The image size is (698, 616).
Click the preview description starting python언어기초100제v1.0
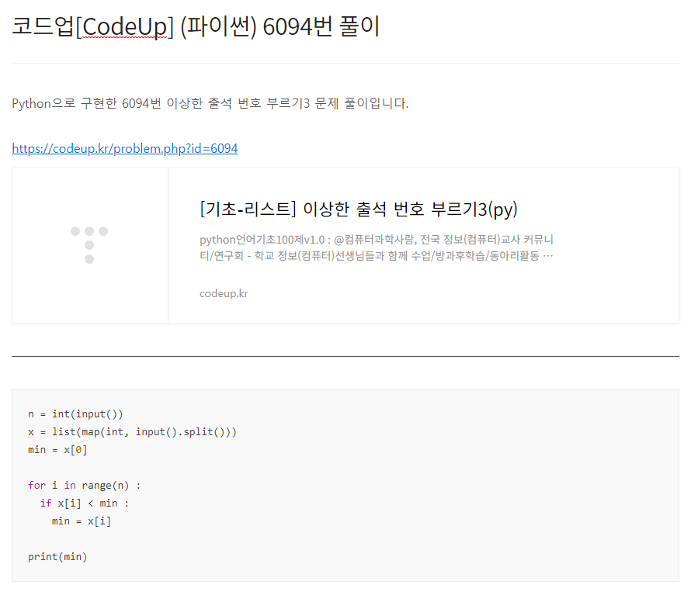point(376,247)
